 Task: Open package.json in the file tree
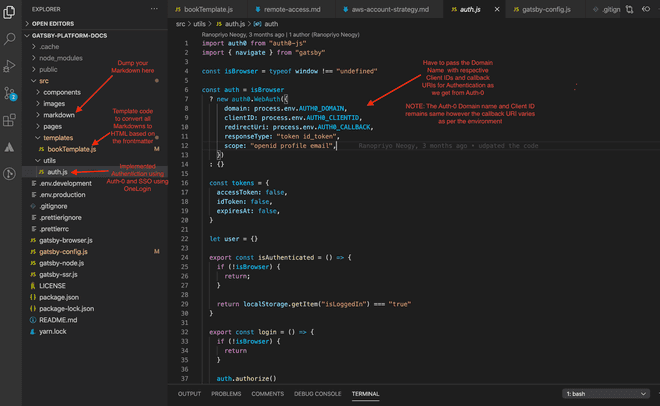coord(59,297)
